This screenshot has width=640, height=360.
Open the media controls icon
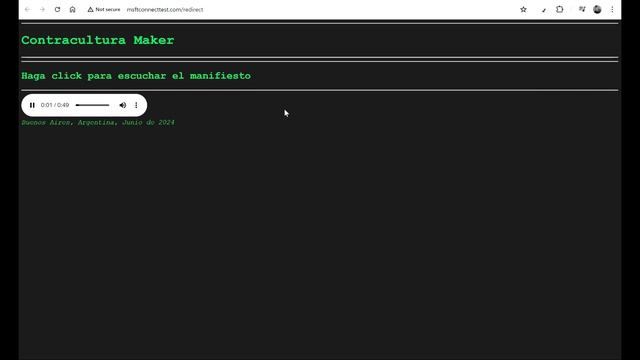pyautogui.click(x=582, y=9)
